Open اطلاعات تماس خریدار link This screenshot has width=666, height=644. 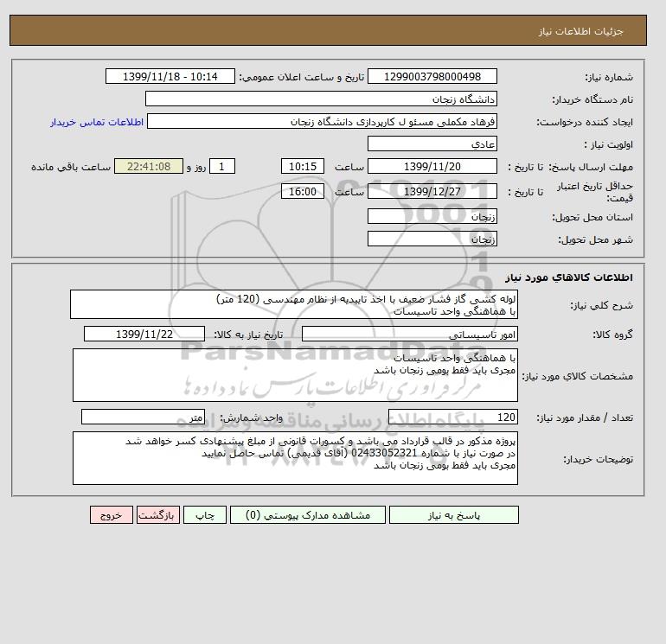97,122
